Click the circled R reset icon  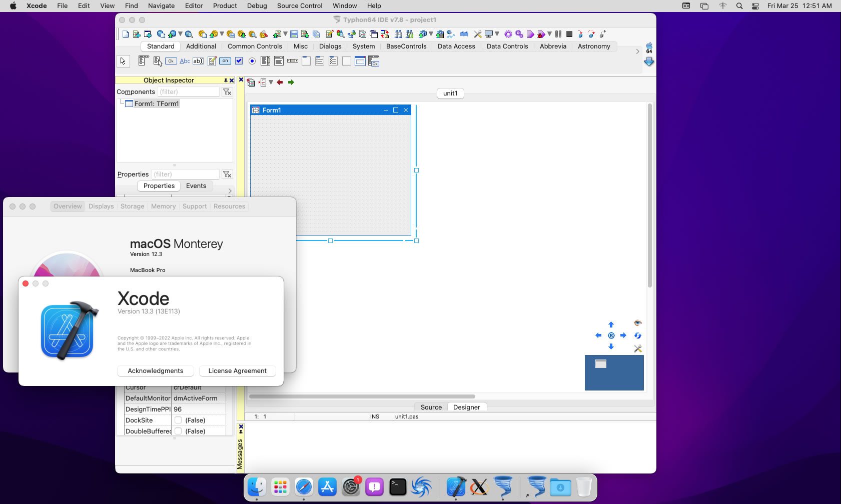click(611, 335)
